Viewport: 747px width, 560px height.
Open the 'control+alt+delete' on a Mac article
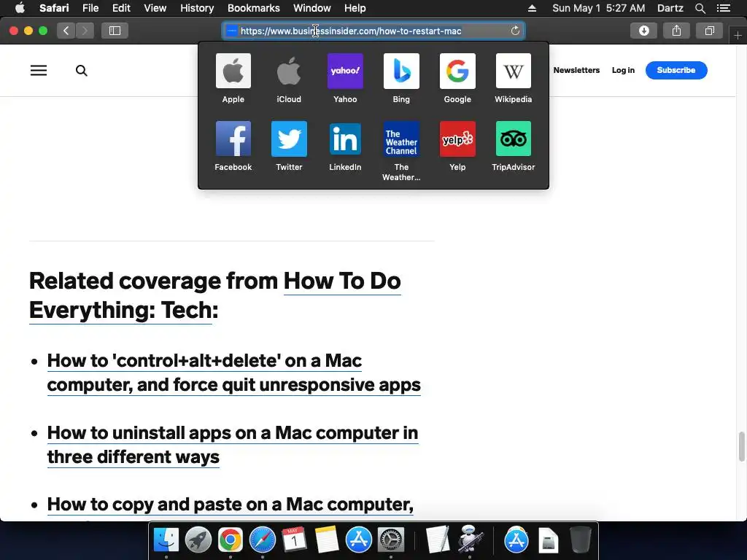coord(233,373)
